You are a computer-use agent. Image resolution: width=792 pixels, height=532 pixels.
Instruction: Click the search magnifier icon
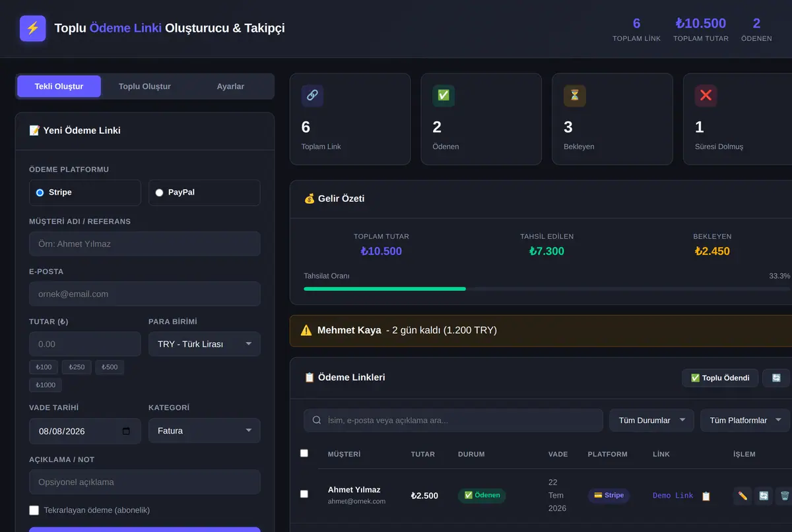click(317, 420)
